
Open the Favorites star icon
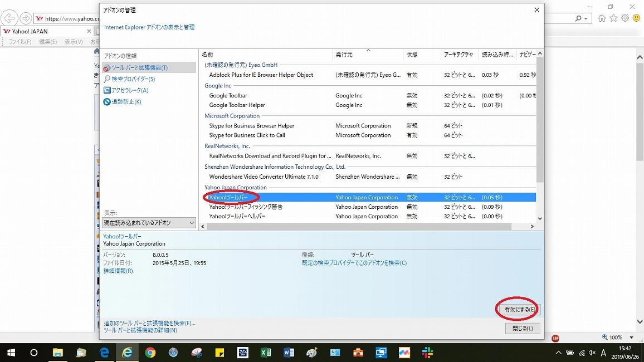pyautogui.click(x=613, y=18)
